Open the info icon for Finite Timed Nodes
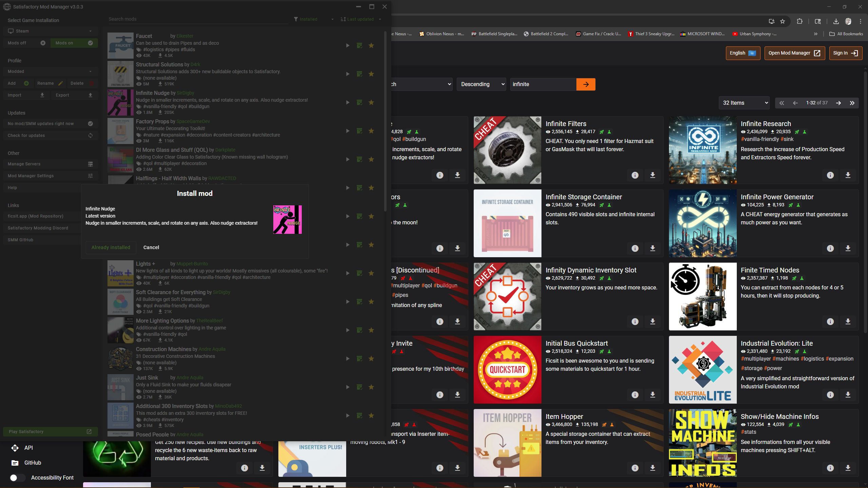The height and width of the screenshot is (488, 868). coord(830,322)
